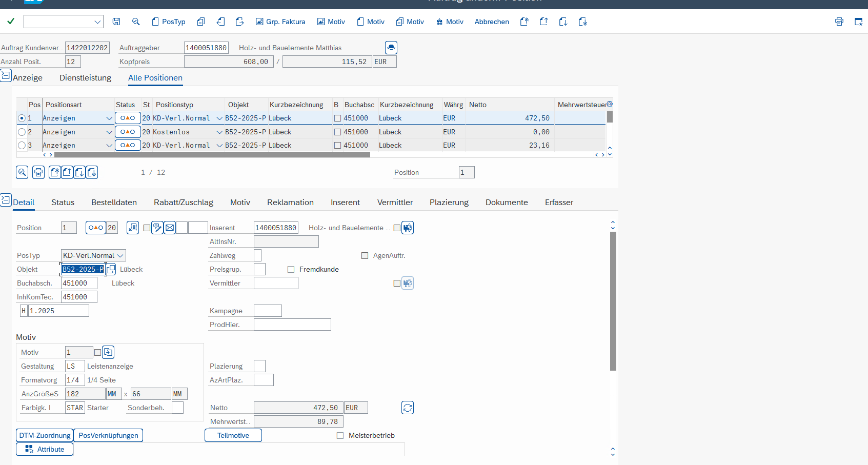Select radio button for position 2
The height and width of the screenshot is (465, 868).
pyautogui.click(x=22, y=132)
